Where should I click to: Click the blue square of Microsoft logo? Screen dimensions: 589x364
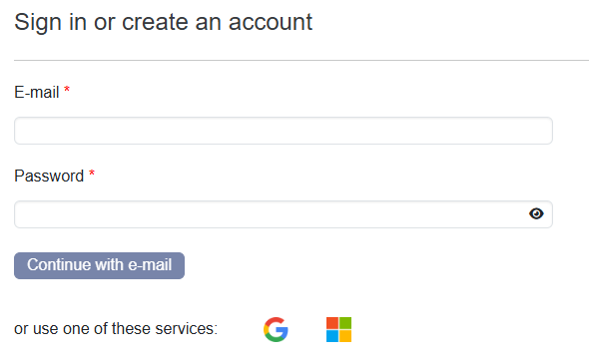(332, 336)
